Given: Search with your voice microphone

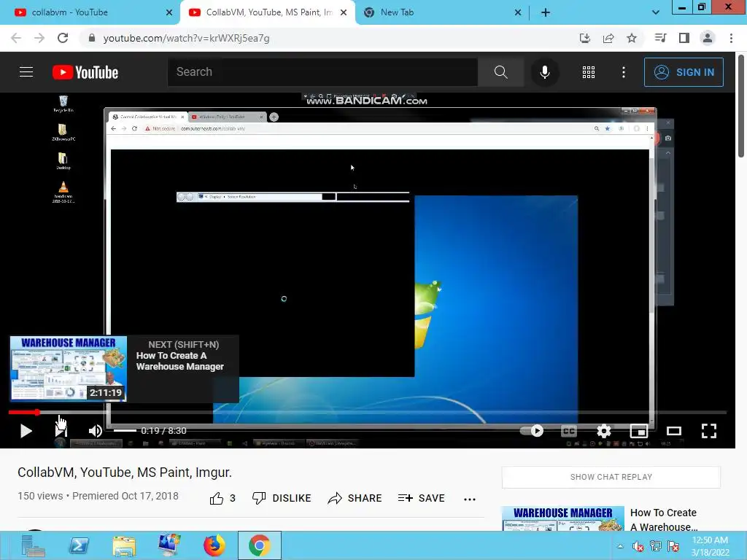Looking at the screenshot, I should click(x=544, y=72).
